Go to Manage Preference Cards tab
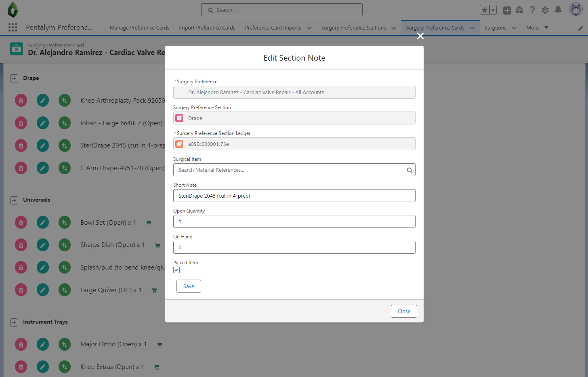Viewport: 588px width, 377px height. 139,28
